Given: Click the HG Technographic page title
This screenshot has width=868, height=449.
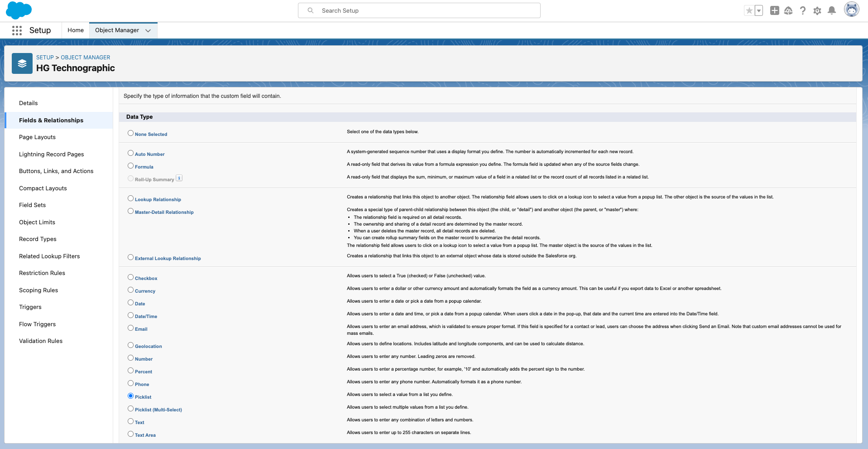Looking at the screenshot, I should point(76,68).
